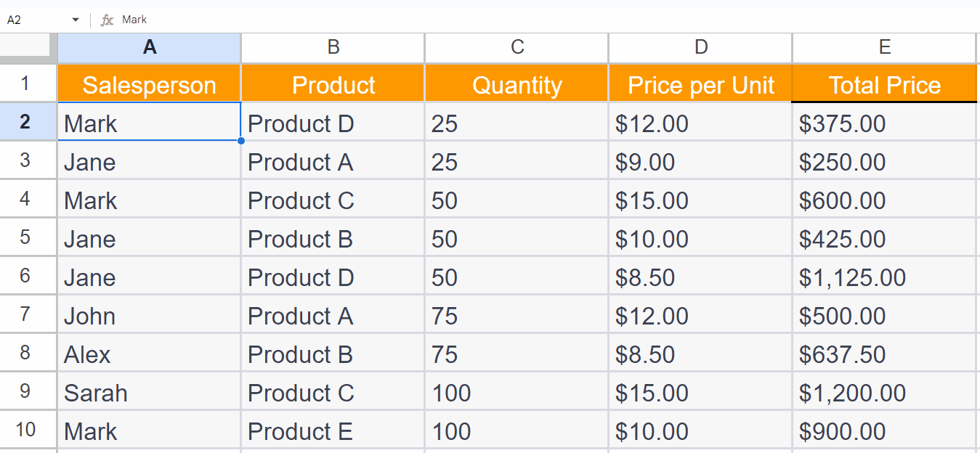980x453 pixels.
Task: Select the cell containing Product E
Action: tap(333, 431)
